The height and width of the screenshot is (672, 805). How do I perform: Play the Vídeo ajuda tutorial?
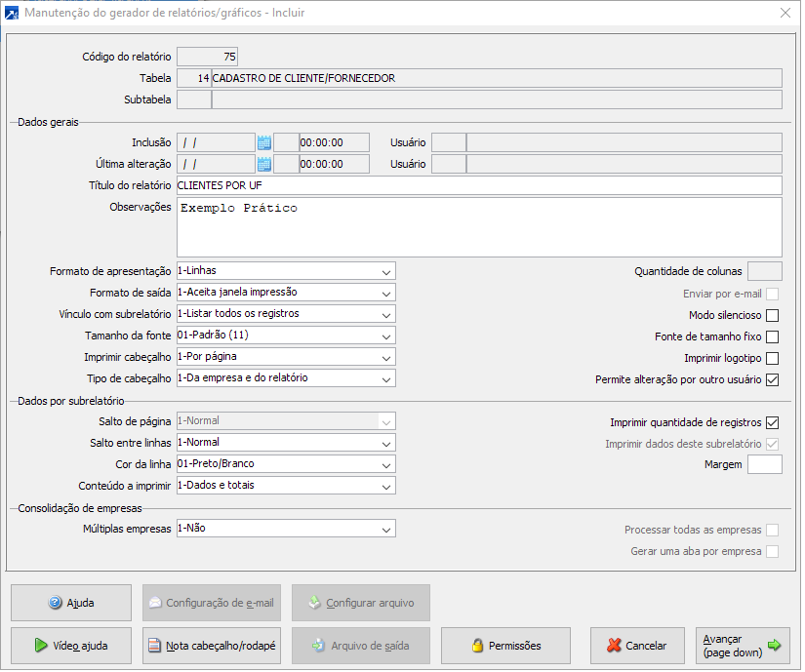click(70, 645)
